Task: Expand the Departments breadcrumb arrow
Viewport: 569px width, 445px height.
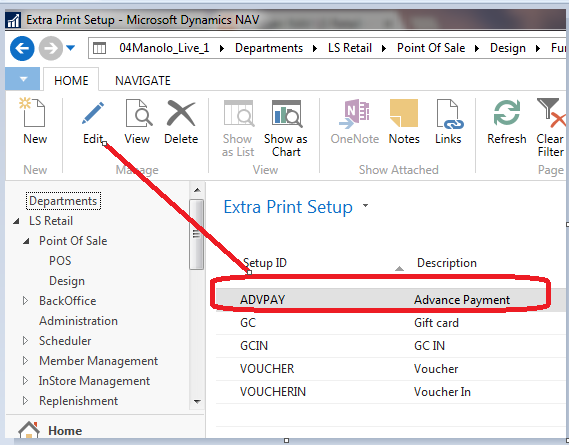Action: (315, 48)
